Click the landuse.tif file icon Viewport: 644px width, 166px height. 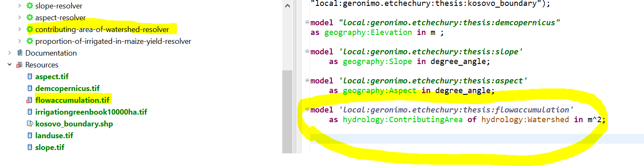click(29, 136)
